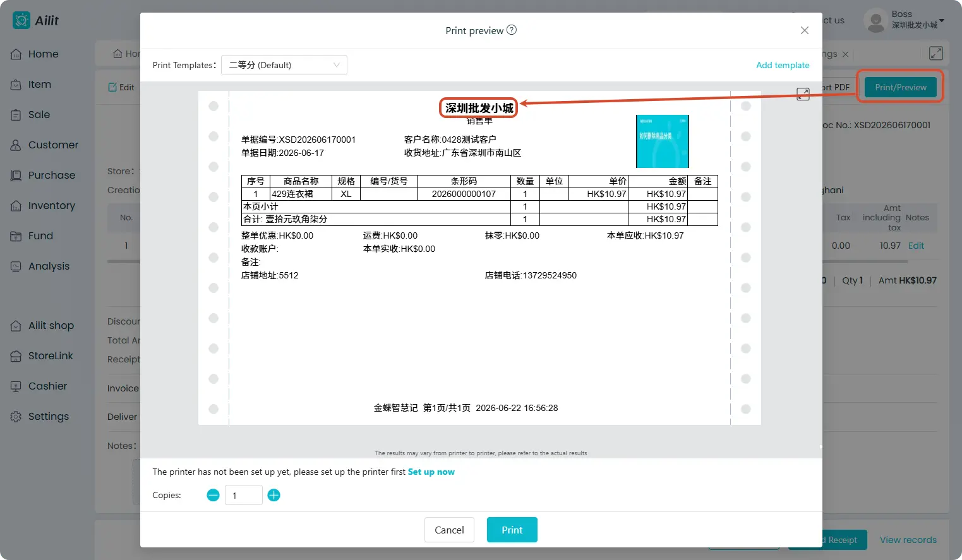The image size is (962, 560).
Task: Open the Home sidebar icon
Action: [x=16, y=54]
